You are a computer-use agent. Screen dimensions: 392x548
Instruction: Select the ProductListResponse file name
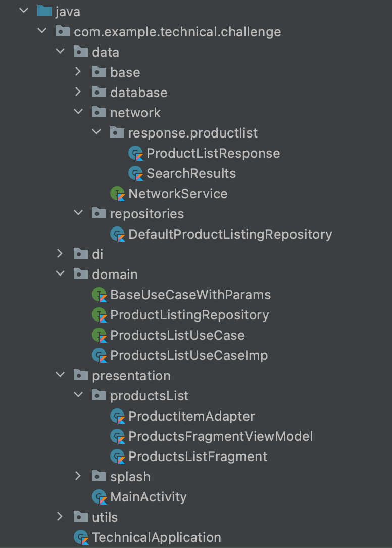[213, 153]
